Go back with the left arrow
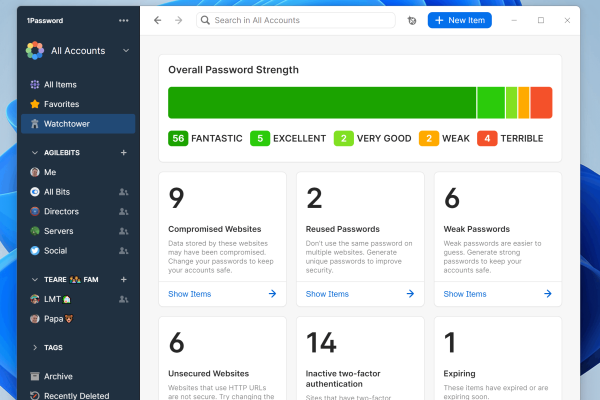Screen dimensions: 600x400 click(158, 20)
